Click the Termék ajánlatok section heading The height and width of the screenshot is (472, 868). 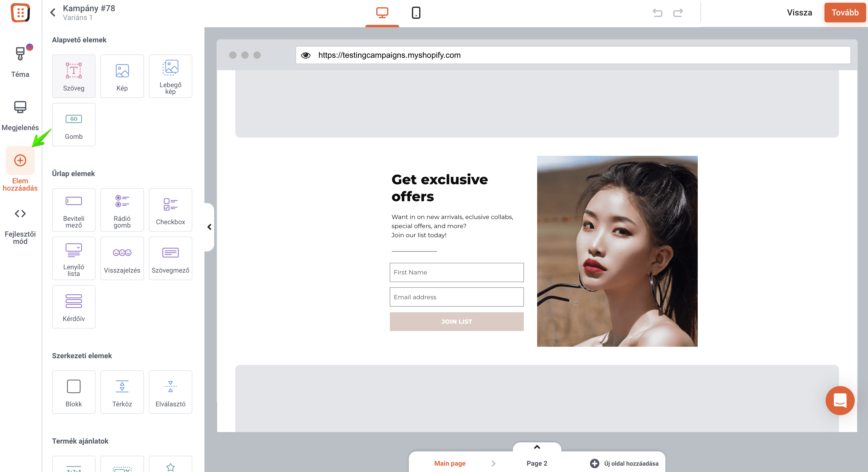click(80, 441)
